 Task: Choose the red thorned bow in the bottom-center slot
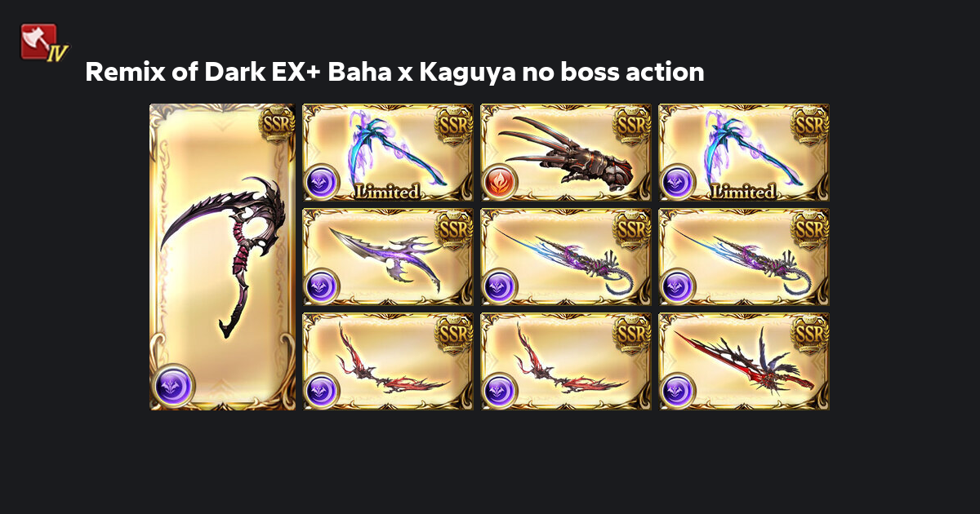coord(566,361)
